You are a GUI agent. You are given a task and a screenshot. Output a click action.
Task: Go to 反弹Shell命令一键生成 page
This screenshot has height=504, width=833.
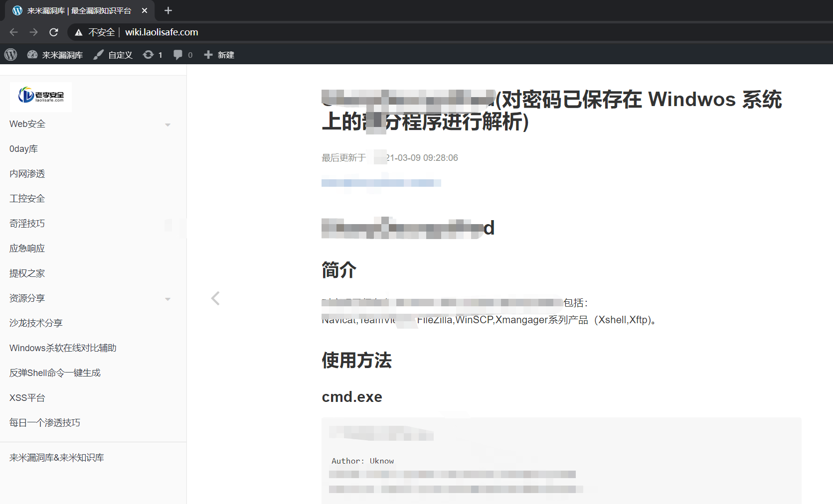55,373
